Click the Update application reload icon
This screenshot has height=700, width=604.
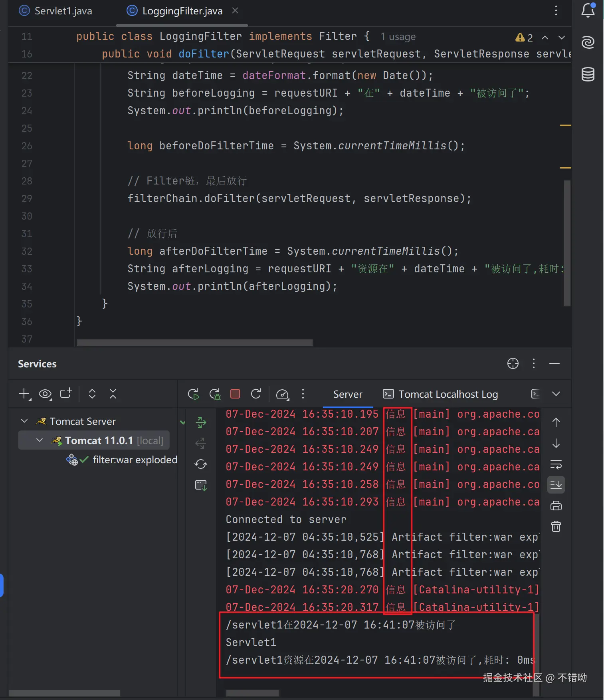(x=256, y=394)
